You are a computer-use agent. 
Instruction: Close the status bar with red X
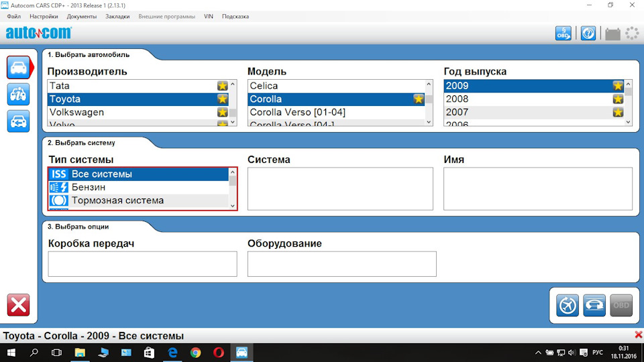point(638,335)
